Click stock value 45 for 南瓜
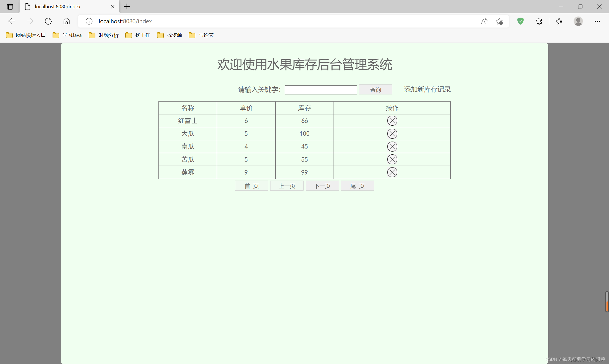The image size is (609, 364). [x=304, y=147]
